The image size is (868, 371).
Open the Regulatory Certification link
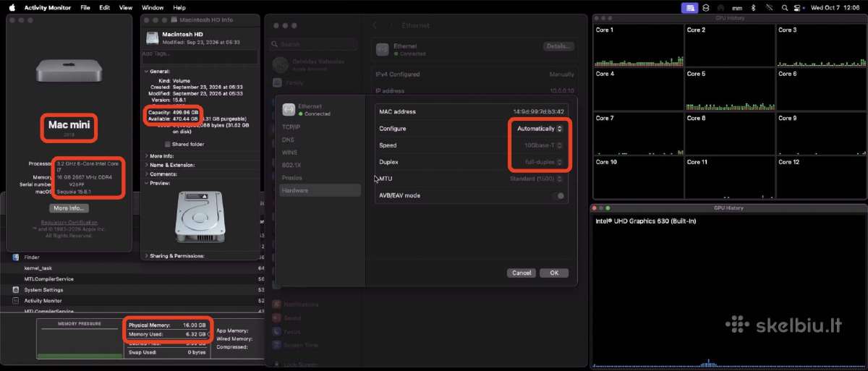point(69,222)
